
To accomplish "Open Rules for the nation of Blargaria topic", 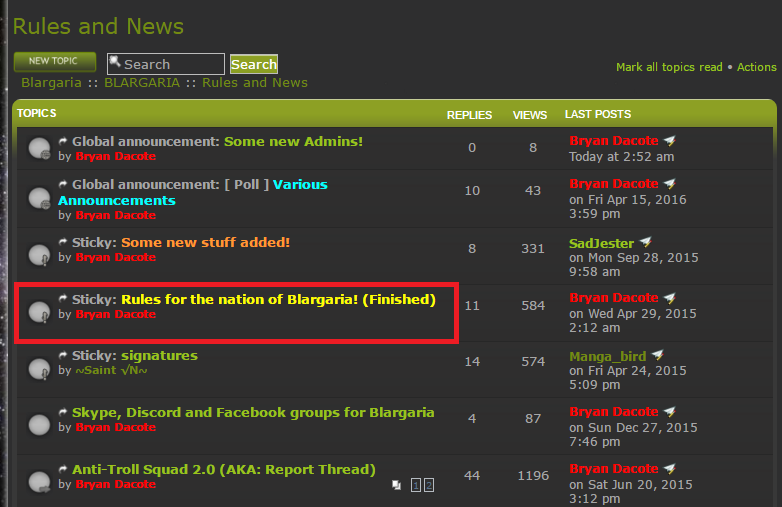I will pos(278,300).
